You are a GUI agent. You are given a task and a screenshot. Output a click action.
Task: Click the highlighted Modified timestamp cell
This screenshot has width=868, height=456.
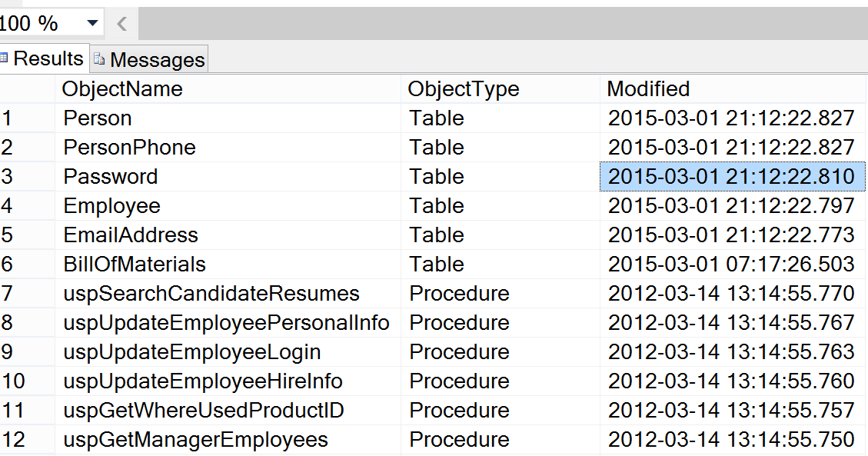click(x=732, y=176)
